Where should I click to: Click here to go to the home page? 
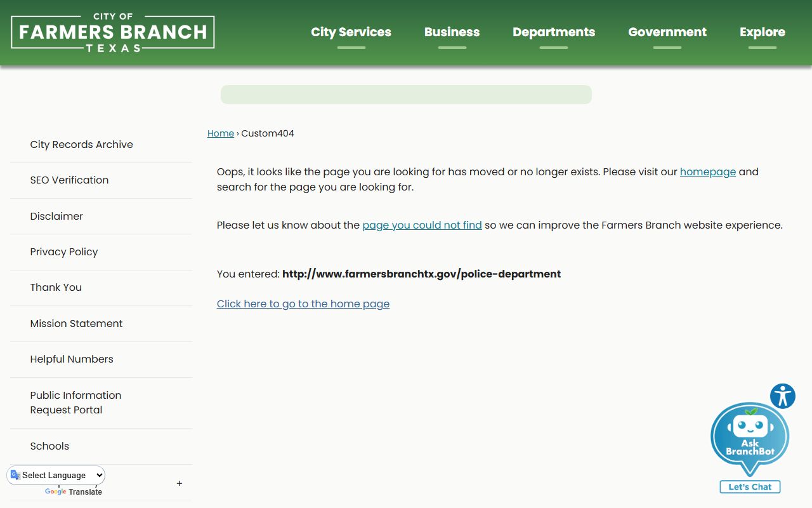pyautogui.click(x=303, y=304)
